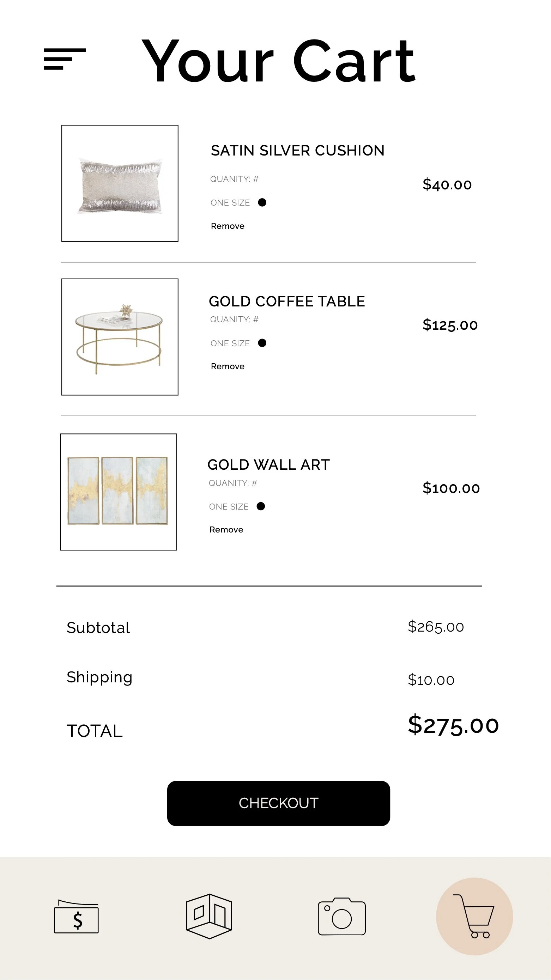
Task: Open the GOLD WALL ART product title
Action: point(269,465)
